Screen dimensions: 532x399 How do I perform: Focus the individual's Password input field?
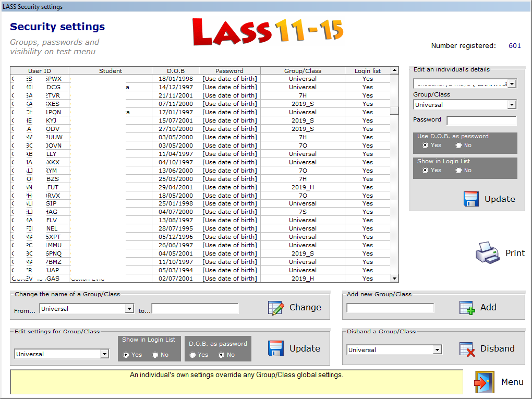[x=481, y=120]
